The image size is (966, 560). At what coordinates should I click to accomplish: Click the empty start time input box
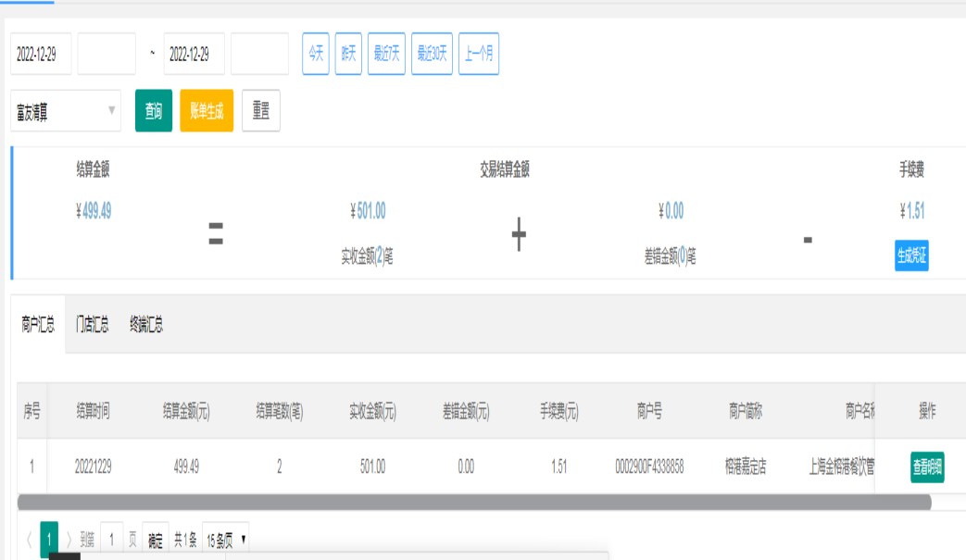tap(107, 55)
